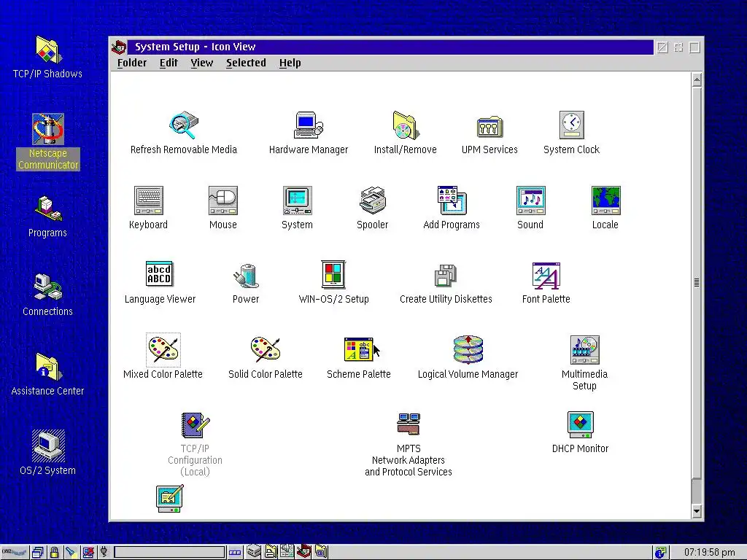This screenshot has height=560, width=747.
Task: Click the empty status field on WarpCenter
Action: pyautogui.click(x=169, y=553)
